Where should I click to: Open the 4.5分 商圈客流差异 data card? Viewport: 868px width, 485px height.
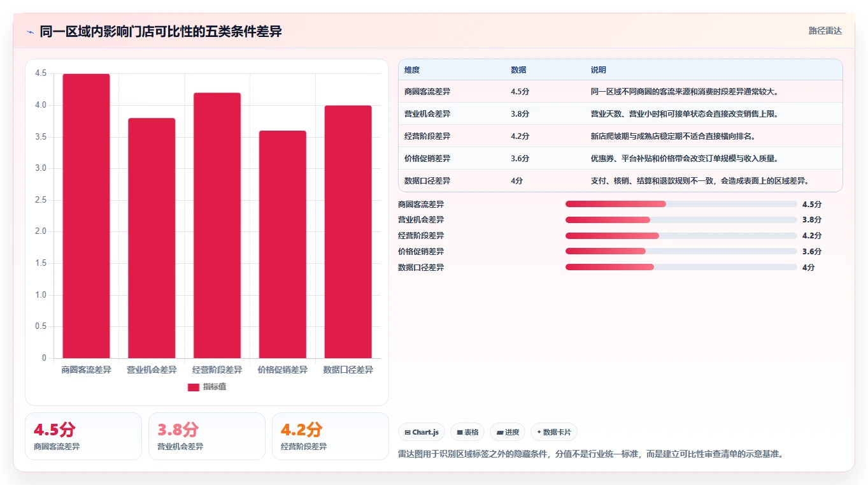[83, 436]
